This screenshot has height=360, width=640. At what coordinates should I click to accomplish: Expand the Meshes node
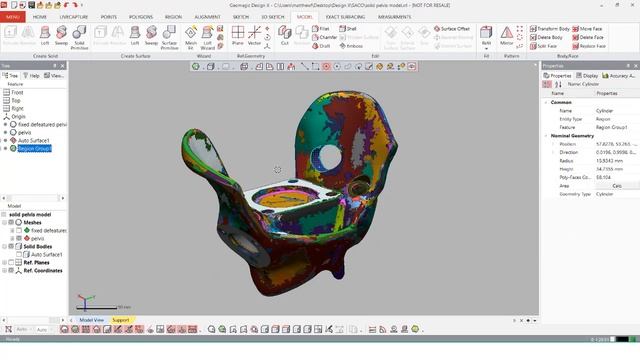[4, 222]
